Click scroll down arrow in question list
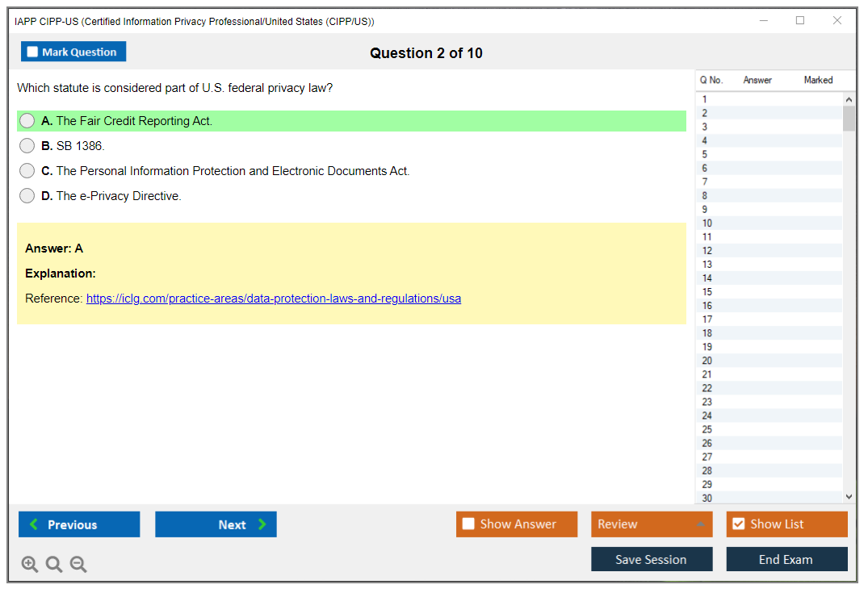868x593 pixels. [848, 497]
